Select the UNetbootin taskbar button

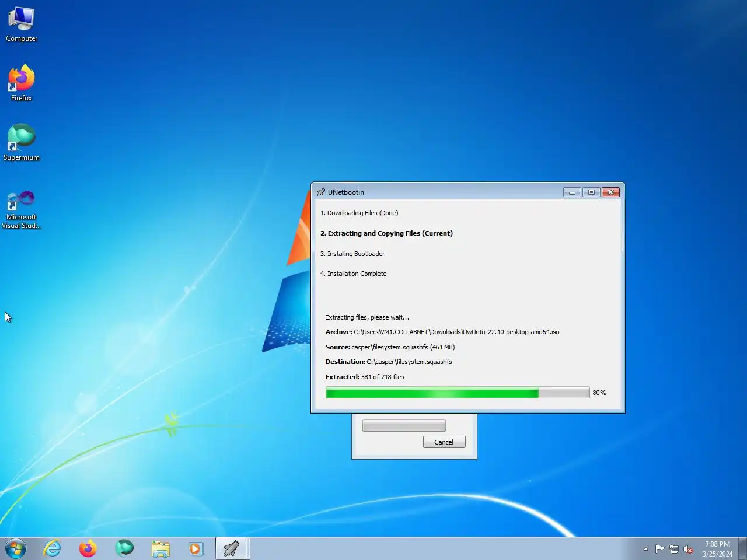point(232,549)
